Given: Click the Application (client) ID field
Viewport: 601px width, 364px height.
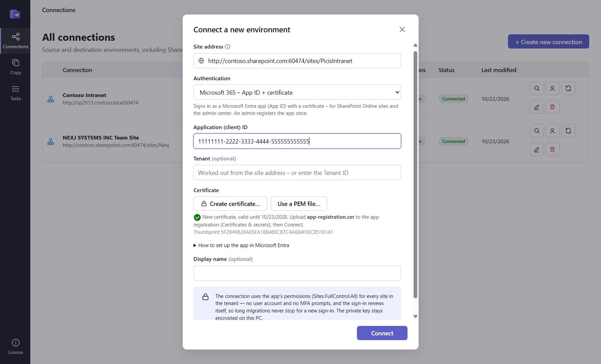Looking at the screenshot, I should click(x=297, y=141).
